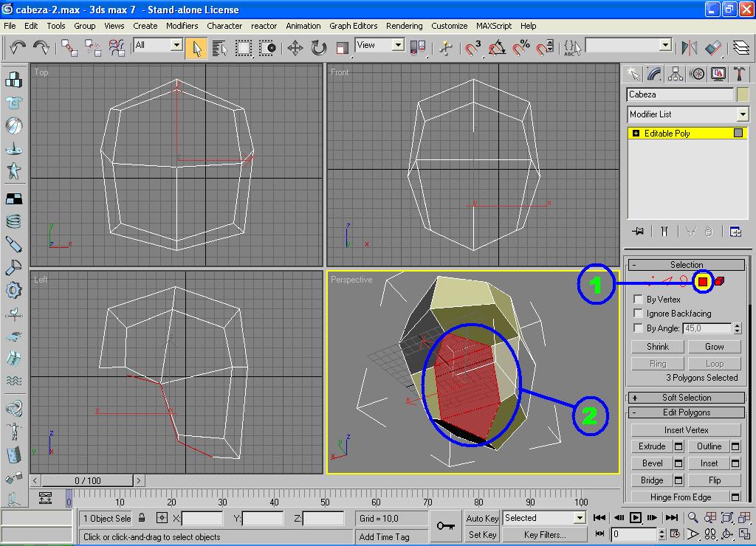Open the MAXScript menu
The height and width of the screenshot is (546, 756).
point(494,26)
